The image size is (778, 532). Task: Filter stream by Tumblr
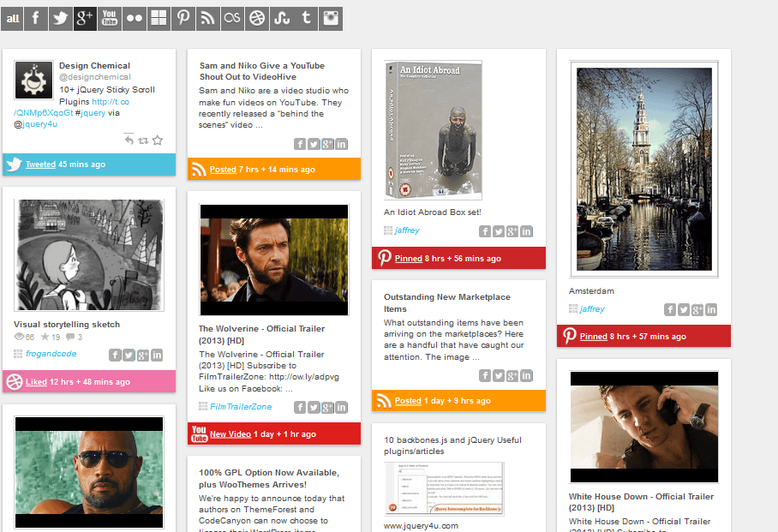(306, 19)
